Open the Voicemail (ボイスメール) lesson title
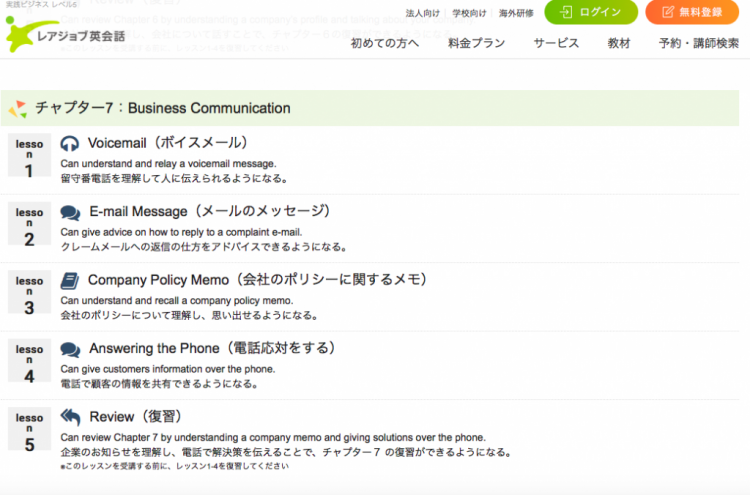 tap(167, 143)
